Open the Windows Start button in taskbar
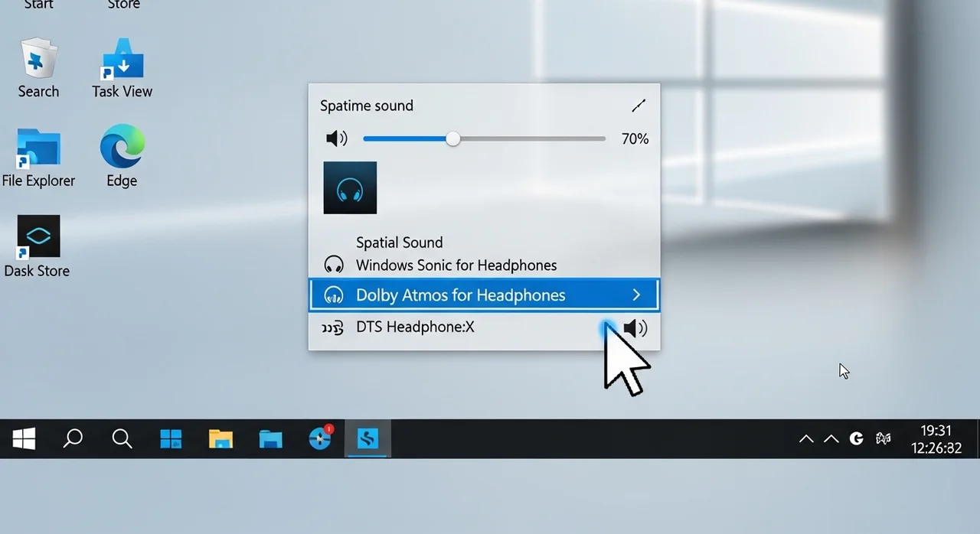The image size is (980, 534). tap(24, 439)
